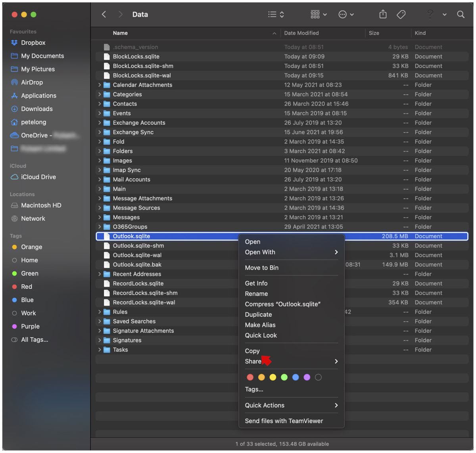Go back with the toolbar back arrow
This screenshot has height=453, width=476.
coord(104,15)
